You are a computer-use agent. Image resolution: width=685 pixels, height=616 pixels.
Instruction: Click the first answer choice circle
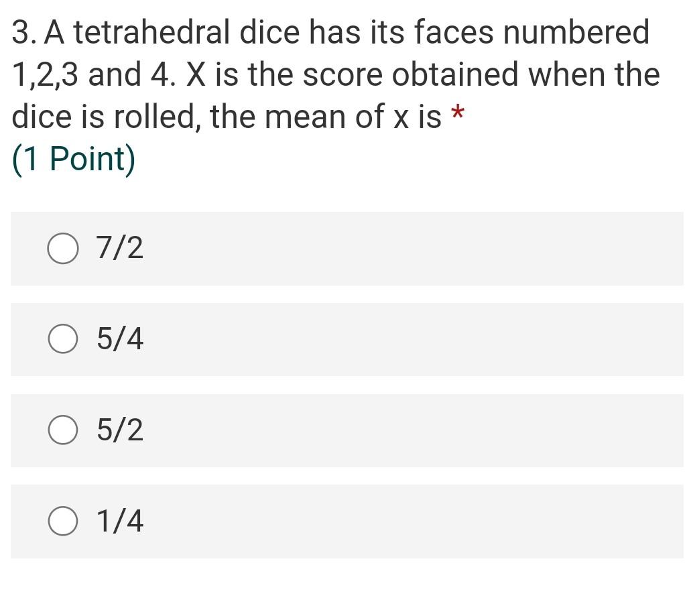pyautogui.click(x=62, y=248)
